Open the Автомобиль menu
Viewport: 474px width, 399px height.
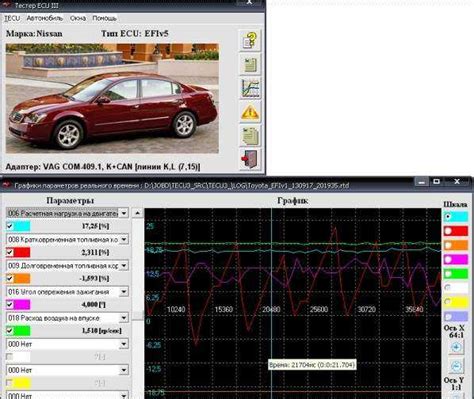pos(45,18)
